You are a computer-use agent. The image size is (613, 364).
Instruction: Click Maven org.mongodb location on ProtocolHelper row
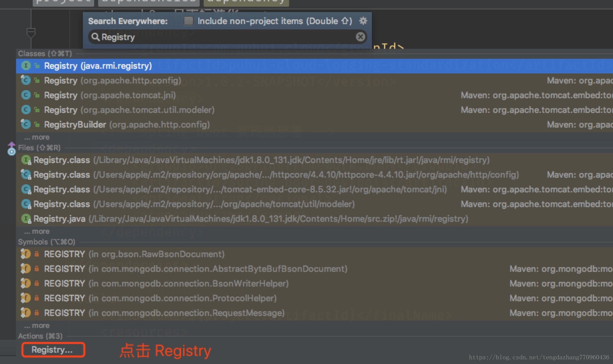pyautogui.click(x=561, y=298)
